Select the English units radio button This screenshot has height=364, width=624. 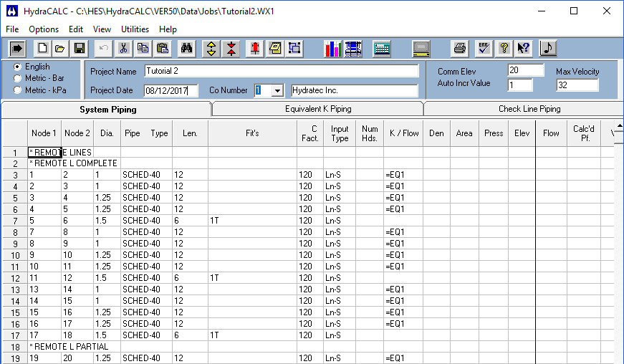click(x=17, y=67)
